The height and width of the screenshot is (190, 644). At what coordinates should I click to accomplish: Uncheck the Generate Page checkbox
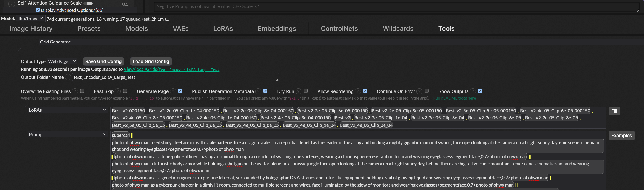180,91
